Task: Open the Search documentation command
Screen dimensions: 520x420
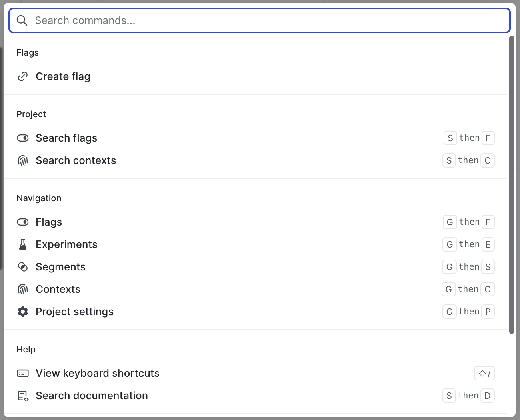Action: (92, 395)
